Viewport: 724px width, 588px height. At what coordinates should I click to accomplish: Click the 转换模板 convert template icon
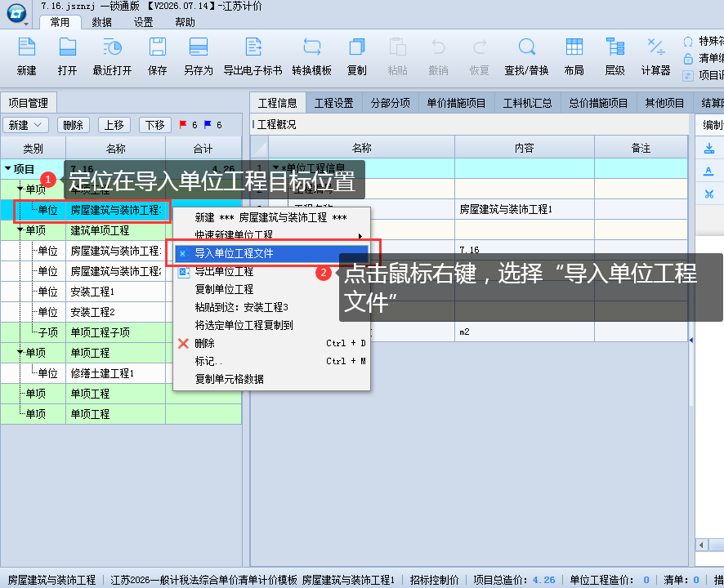pos(311,47)
